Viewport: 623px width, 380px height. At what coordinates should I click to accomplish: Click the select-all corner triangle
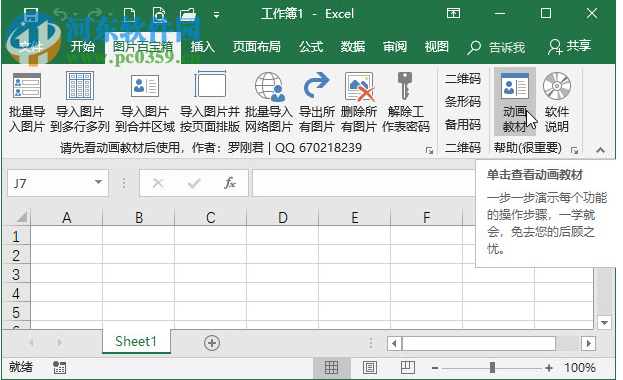point(21,217)
